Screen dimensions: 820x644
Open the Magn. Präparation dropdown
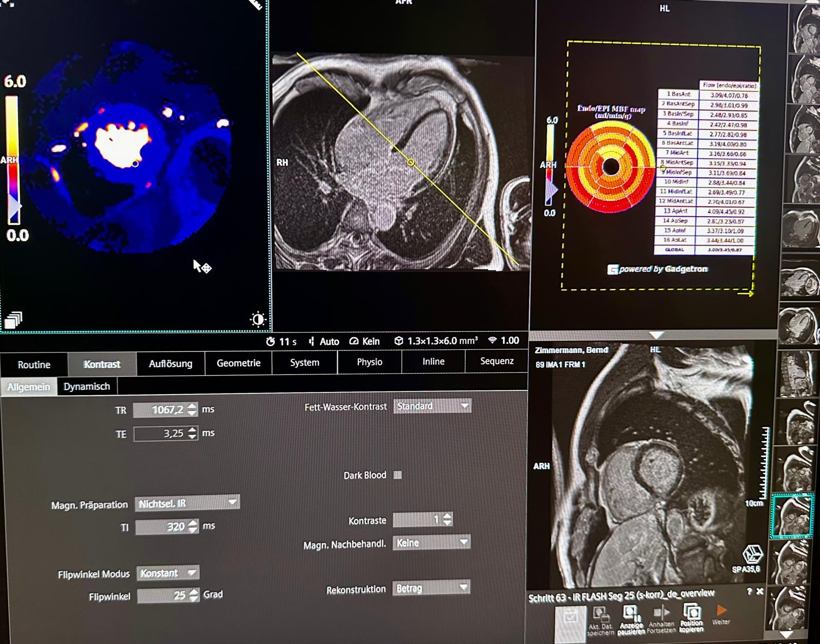coord(187,503)
